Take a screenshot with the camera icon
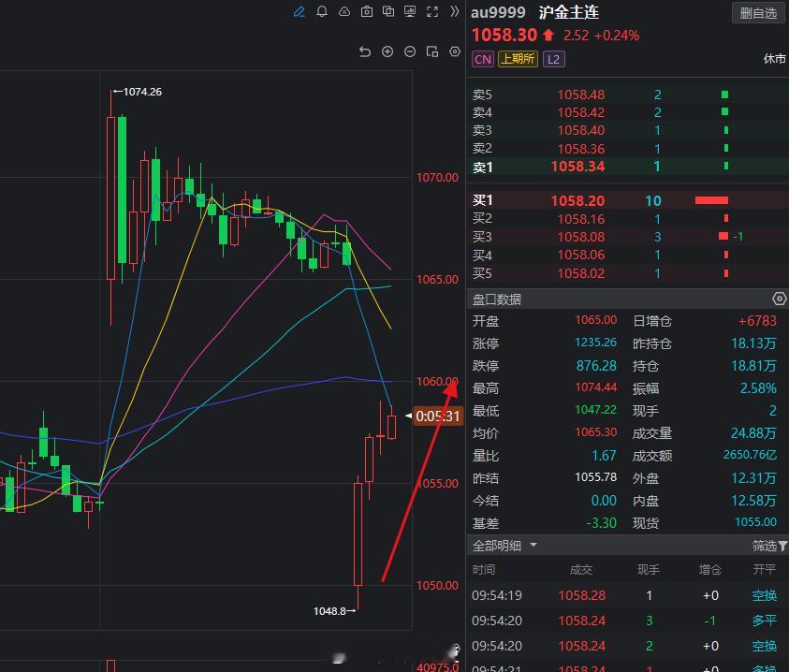This screenshot has width=789, height=672. tap(367, 12)
